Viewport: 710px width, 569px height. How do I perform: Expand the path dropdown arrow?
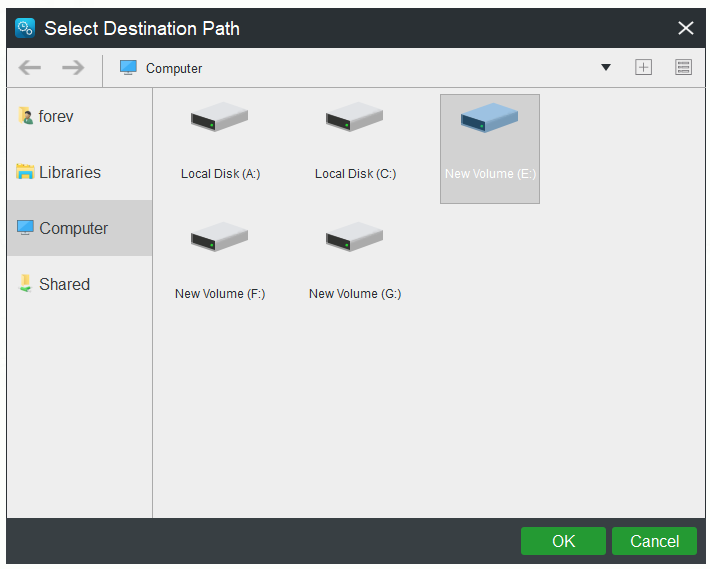605,68
